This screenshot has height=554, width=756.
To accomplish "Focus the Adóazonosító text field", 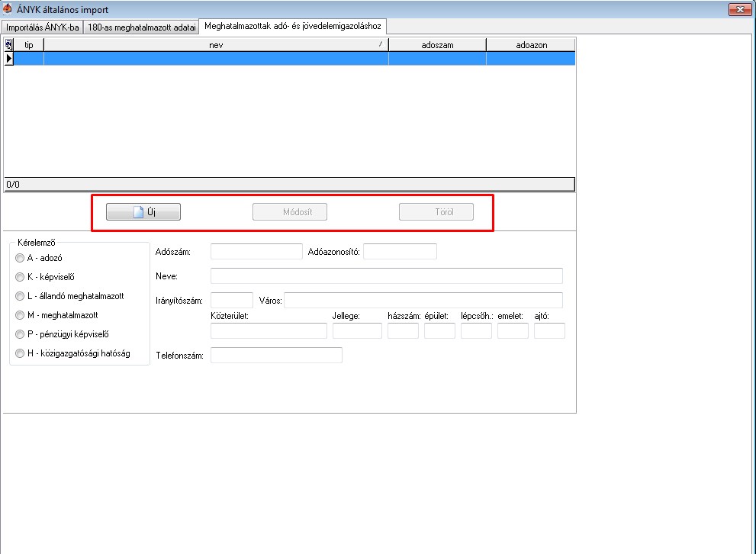I will point(401,251).
